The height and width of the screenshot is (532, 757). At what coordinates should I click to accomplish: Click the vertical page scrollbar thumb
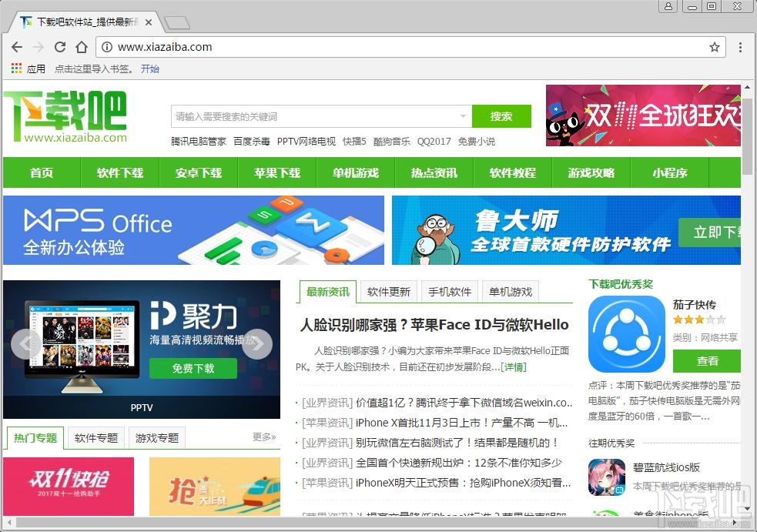tap(747, 136)
